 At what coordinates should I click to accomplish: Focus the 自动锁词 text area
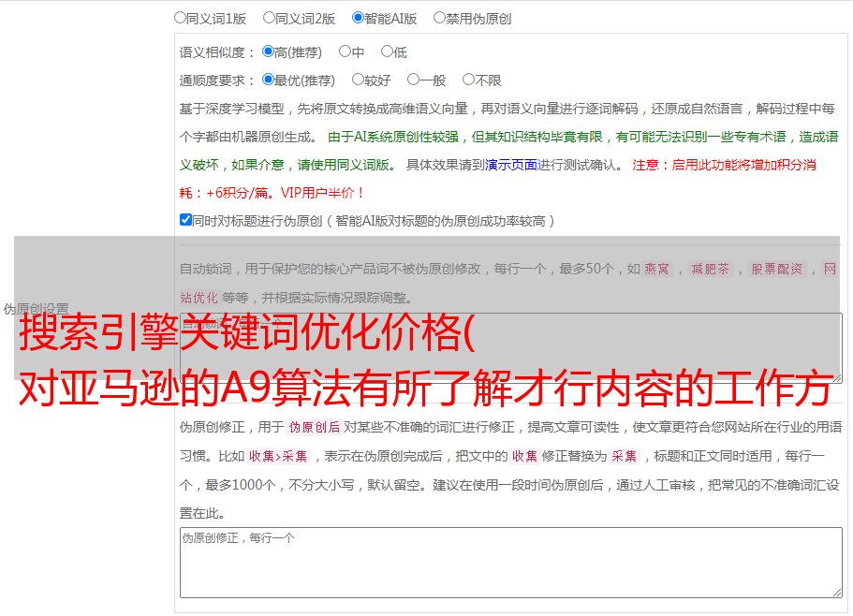pyautogui.click(x=511, y=348)
